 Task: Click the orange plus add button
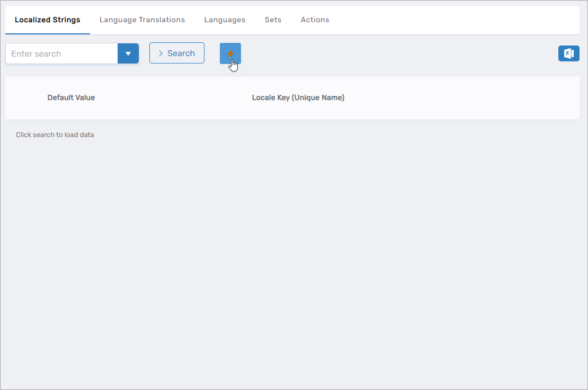[x=230, y=53]
